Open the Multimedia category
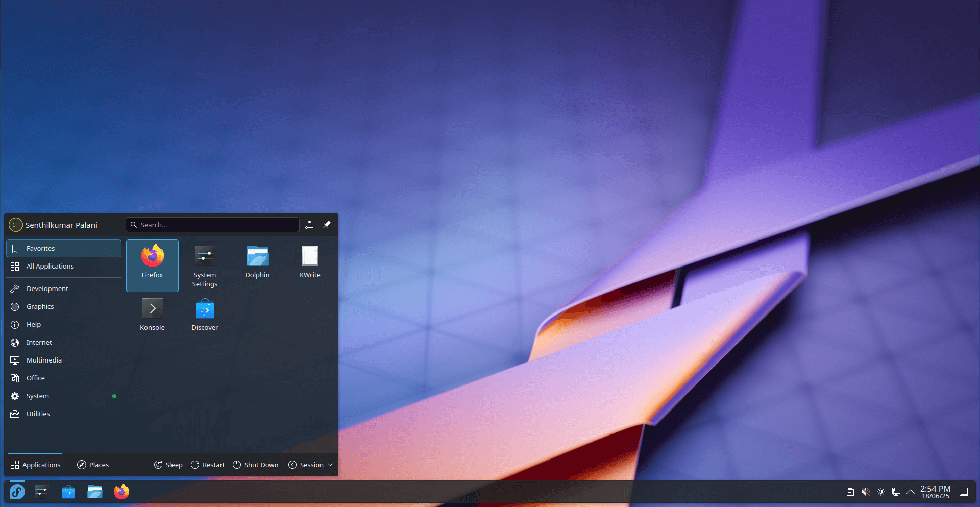This screenshot has height=507, width=980. (x=64, y=360)
